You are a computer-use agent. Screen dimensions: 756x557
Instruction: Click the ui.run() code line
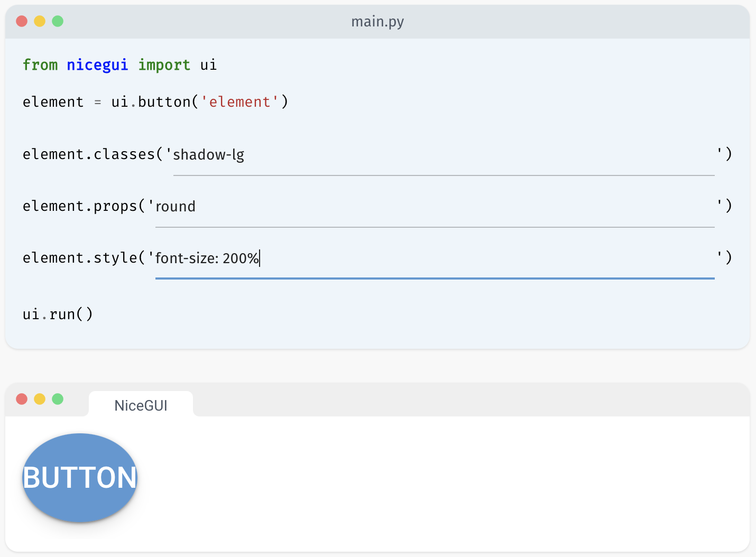point(58,314)
